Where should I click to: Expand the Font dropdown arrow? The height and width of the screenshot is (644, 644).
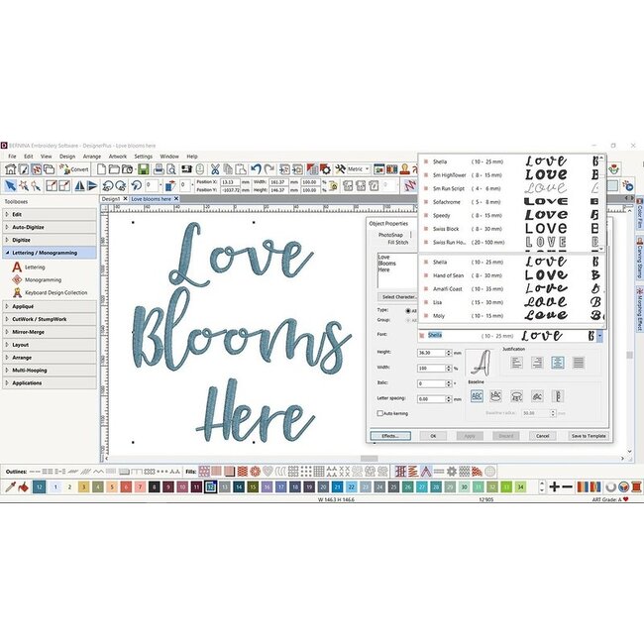pyautogui.click(x=600, y=335)
